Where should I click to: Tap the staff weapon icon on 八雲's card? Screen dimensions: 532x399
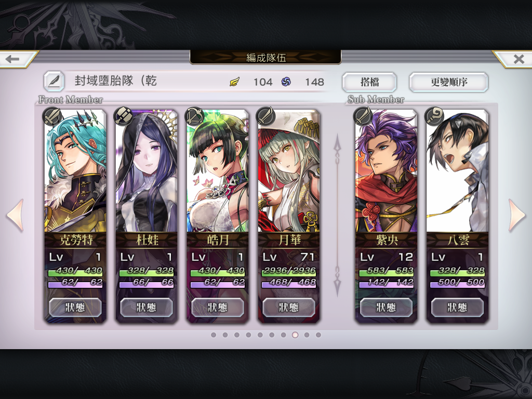[x=434, y=116]
